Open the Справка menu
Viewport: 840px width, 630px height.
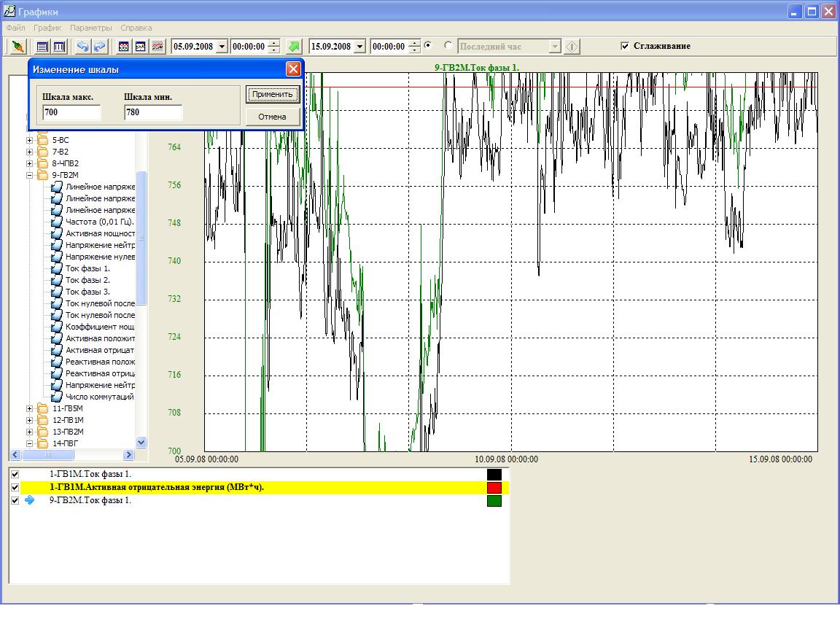(136, 28)
